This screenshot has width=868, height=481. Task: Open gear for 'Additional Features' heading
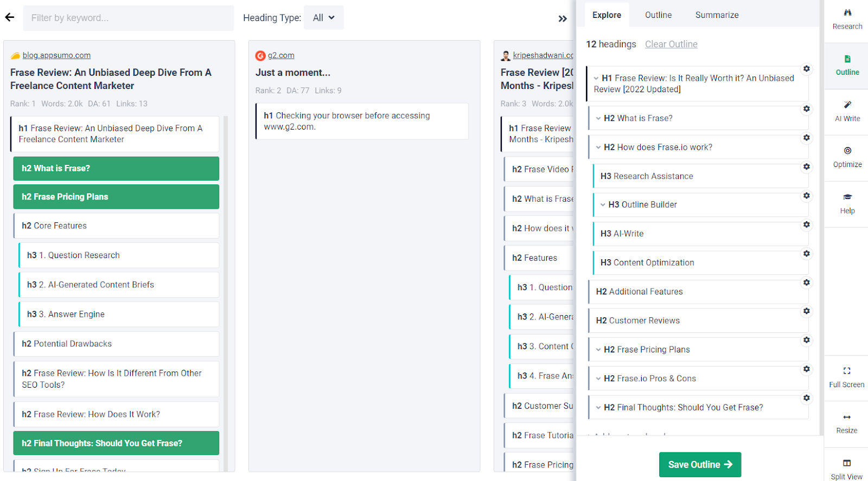coord(807,283)
